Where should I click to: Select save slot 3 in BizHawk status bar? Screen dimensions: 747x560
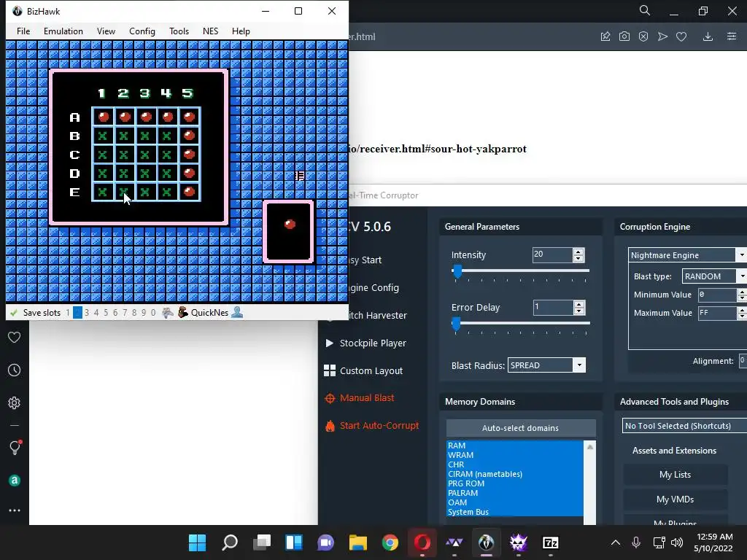[x=87, y=312]
